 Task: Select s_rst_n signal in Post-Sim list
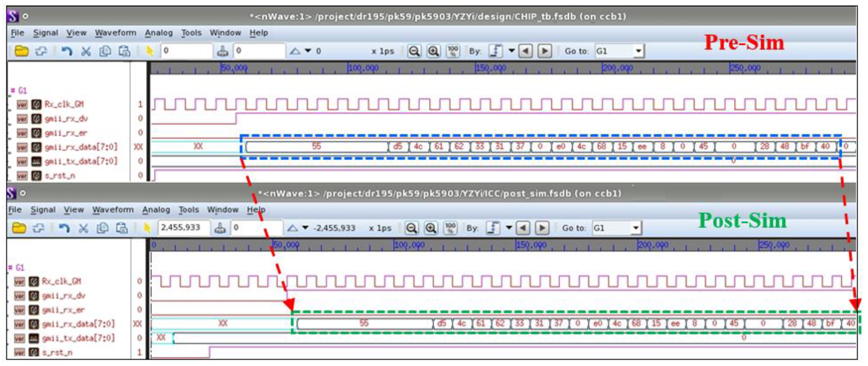click(57, 353)
